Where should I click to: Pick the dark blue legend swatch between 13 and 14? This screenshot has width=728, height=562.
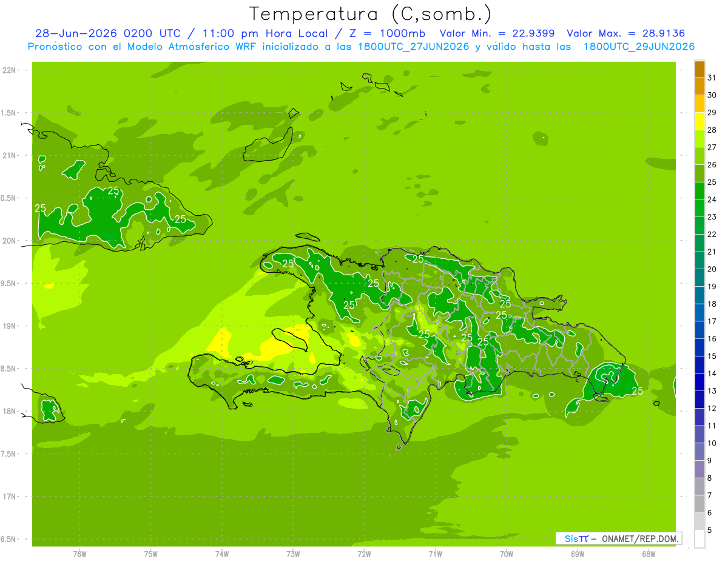click(699, 382)
